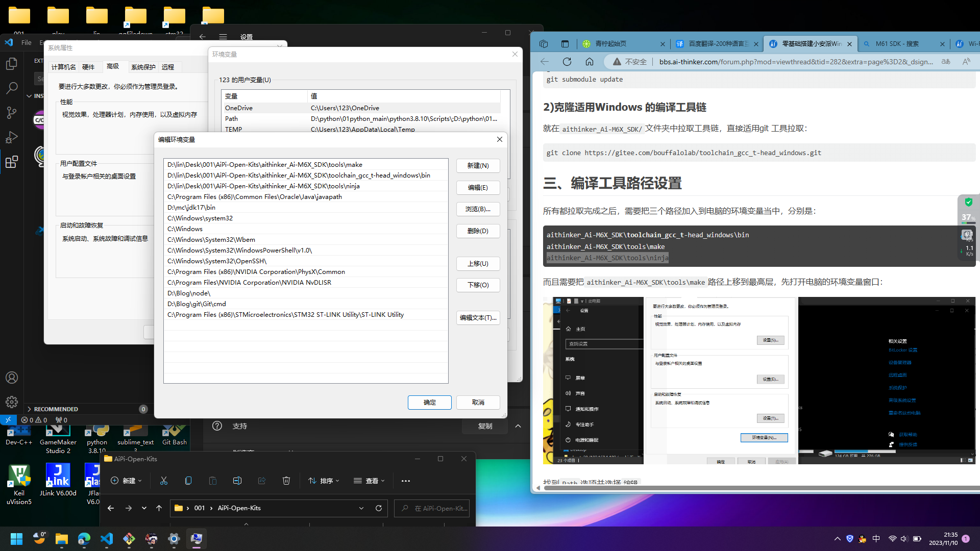This screenshot has width=980, height=551.
Task: Click the 新建(N) button
Action: pyautogui.click(x=478, y=166)
